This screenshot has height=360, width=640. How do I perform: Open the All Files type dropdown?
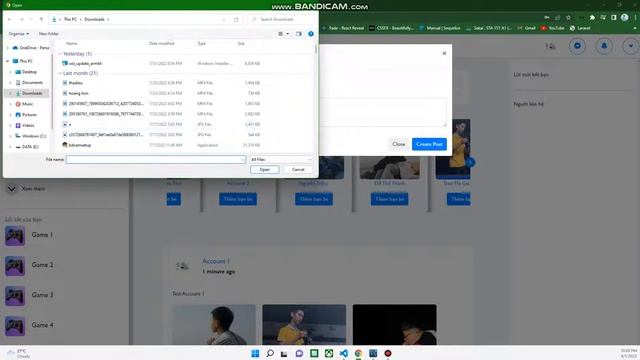[x=280, y=159]
